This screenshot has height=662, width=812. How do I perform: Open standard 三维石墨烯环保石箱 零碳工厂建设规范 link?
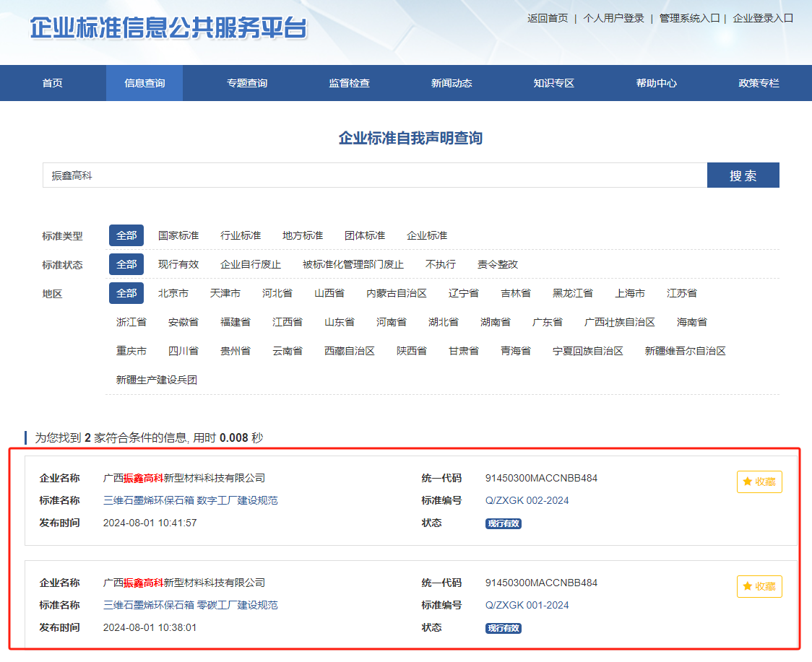[191, 605]
